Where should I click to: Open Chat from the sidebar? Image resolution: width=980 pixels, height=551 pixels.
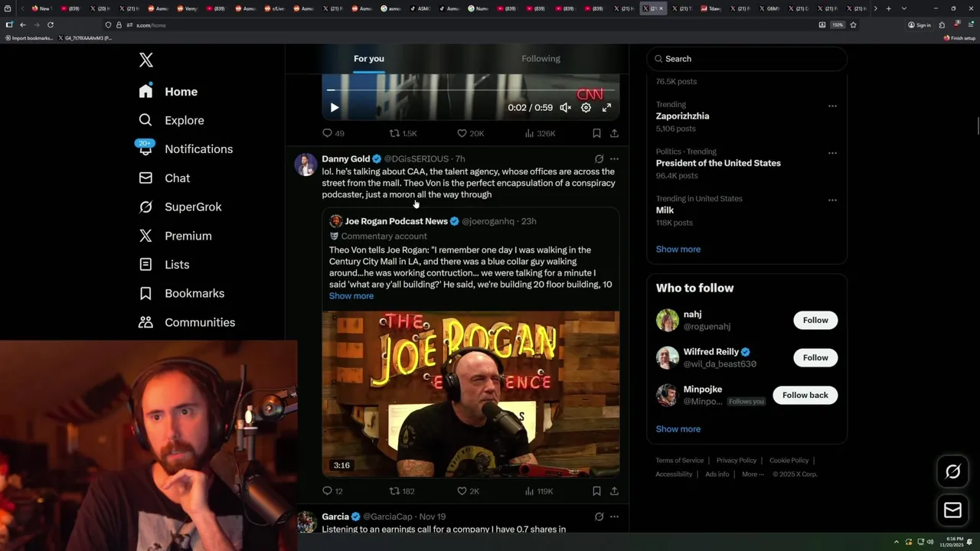164,178
